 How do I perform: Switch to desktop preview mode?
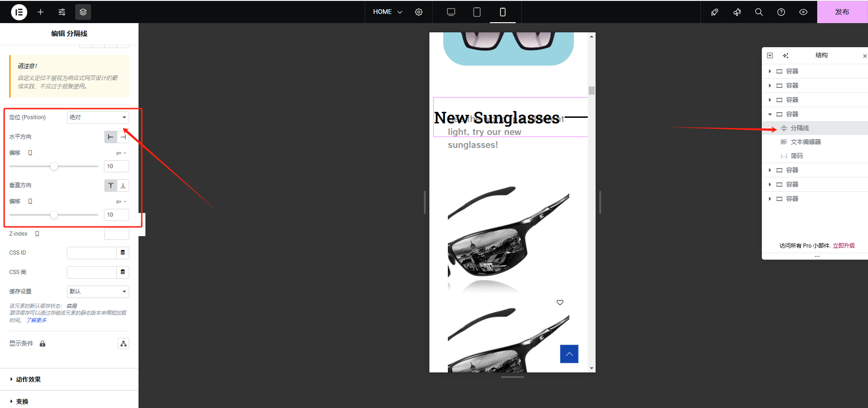[x=451, y=12]
